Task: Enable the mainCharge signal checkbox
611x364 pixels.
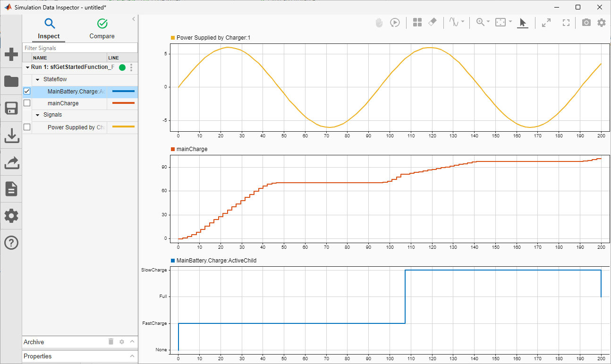Action: pos(27,103)
